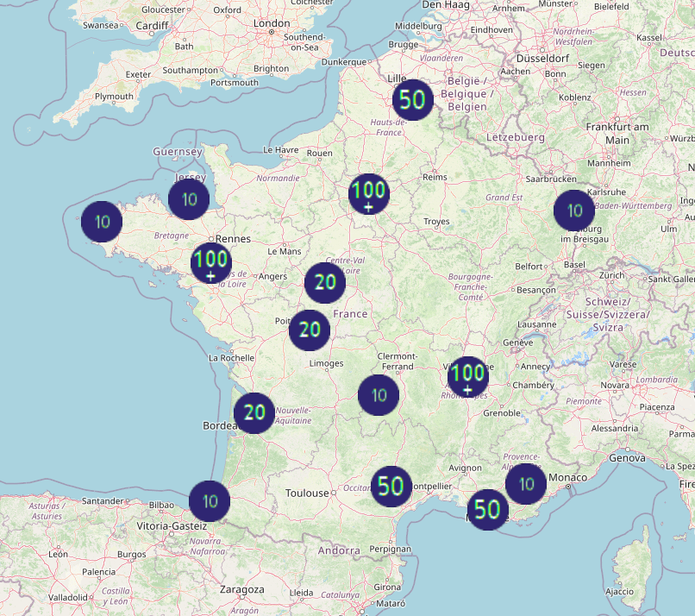Viewport: 695px width, 616px height.
Task: Click the Toulouse city label
Action: coord(307,493)
